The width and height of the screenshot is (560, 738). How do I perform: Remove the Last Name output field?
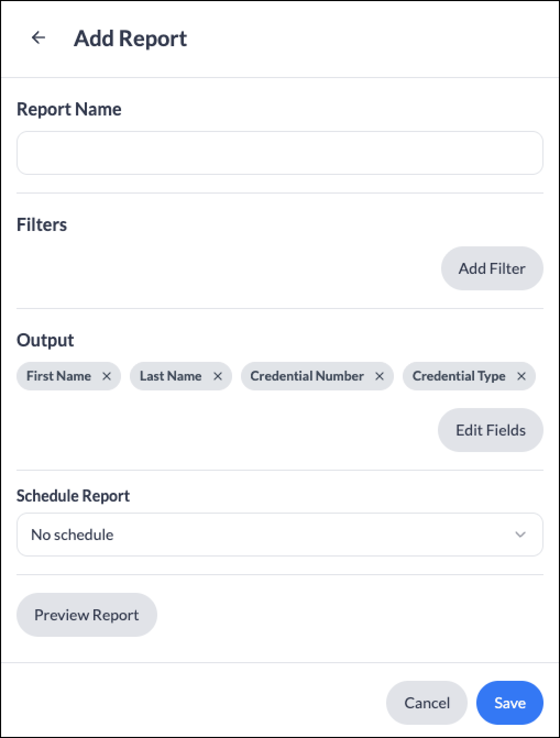coord(218,376)
